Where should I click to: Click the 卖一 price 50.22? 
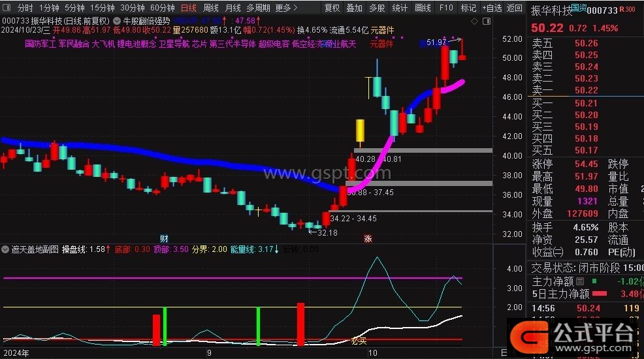pyautogui.click(x=587, y=90)
